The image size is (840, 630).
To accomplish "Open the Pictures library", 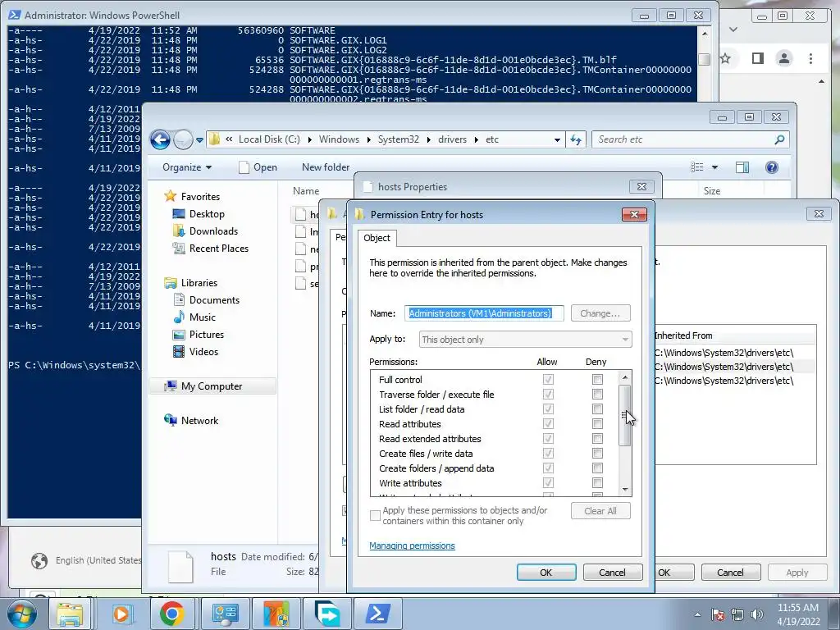I will 206,335.
